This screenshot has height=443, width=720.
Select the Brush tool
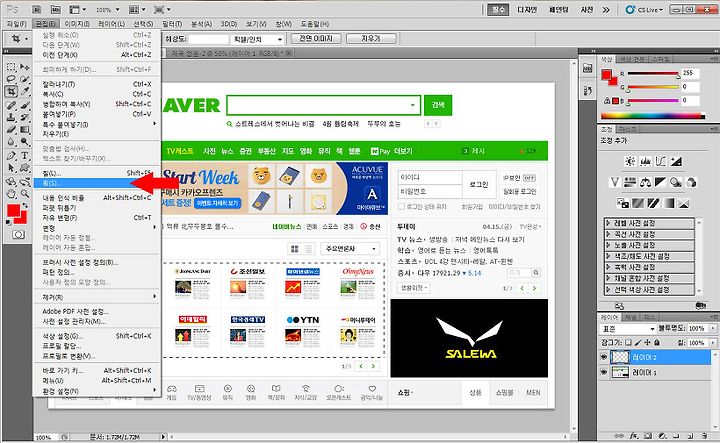25,106
